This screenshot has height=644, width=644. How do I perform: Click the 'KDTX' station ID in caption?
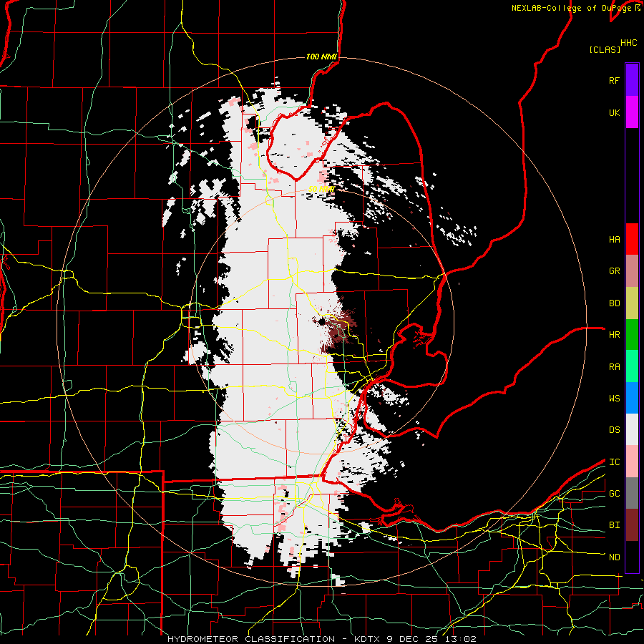pyautogui.click(x=368, y=639)
